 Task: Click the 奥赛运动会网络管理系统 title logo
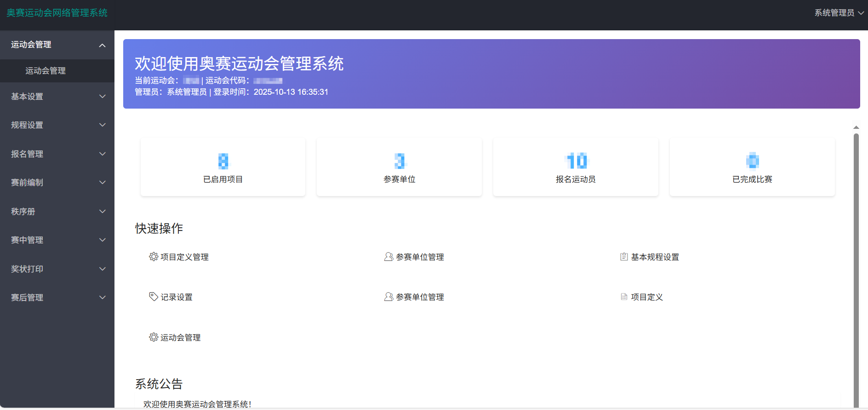(x=57, y=13)
